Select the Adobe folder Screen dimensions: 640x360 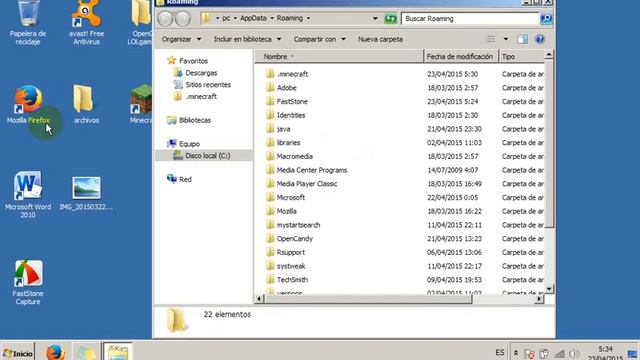[x=281, y=88]
